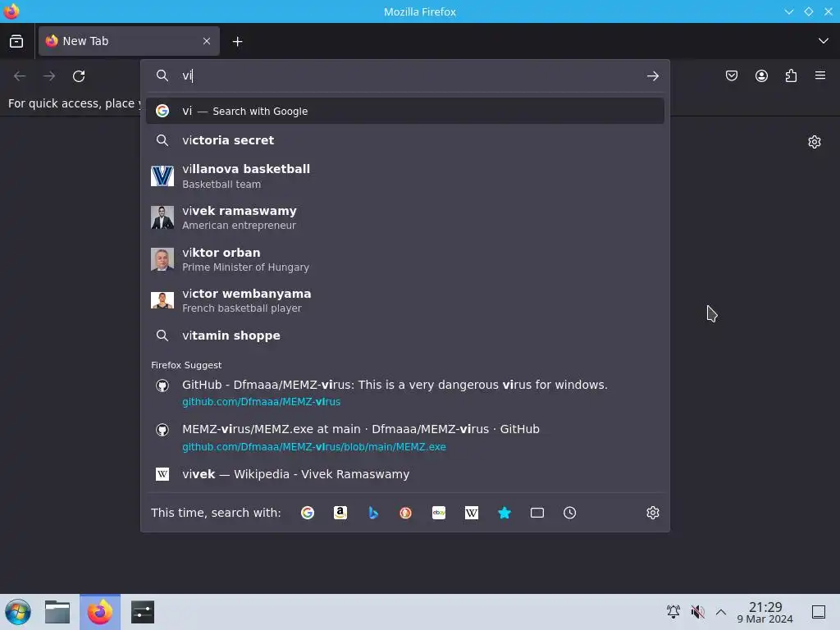Viewport: 840px width, 630px height.
Task: Reload the current page
Action: click(79, 76)
